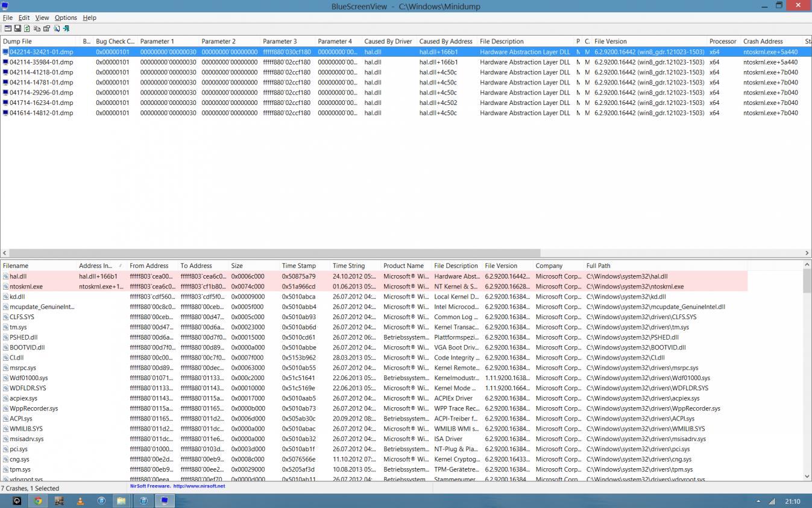Viewport: 812px width, 508px height.
Task: Select crash dump 042114-41218-01.dmp
Action: point(42,72)
